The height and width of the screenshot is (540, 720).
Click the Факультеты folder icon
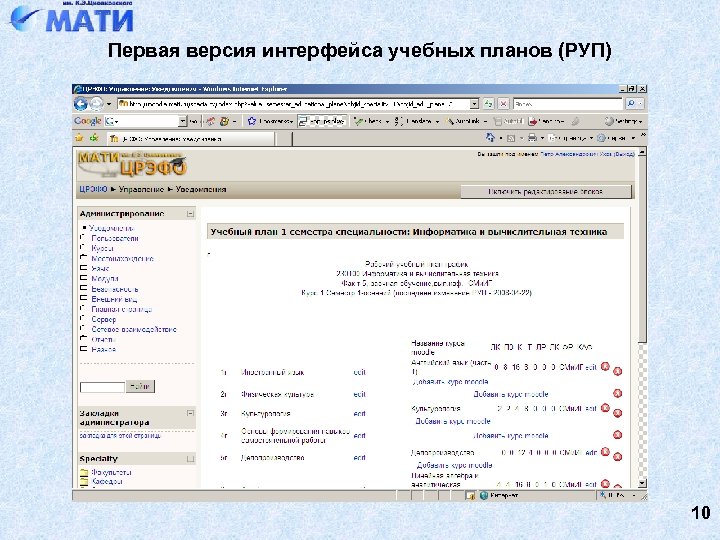(84, 472)
